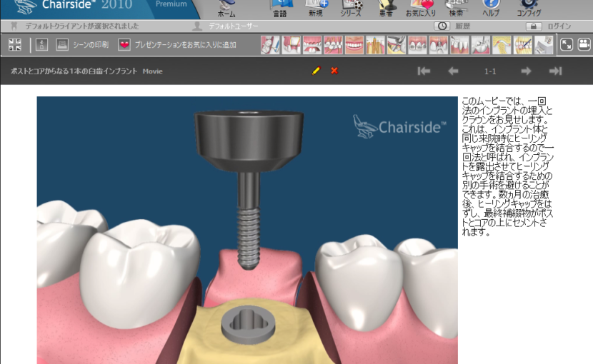
Task: Click the video camera icon
Action: tap(584, 44)
